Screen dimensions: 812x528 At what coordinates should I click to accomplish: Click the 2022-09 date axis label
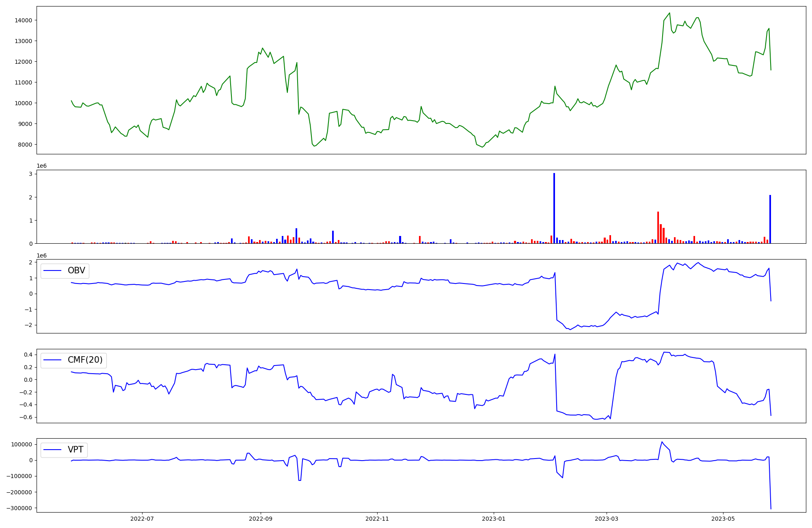pyautogui.click(x=260, y=519)
